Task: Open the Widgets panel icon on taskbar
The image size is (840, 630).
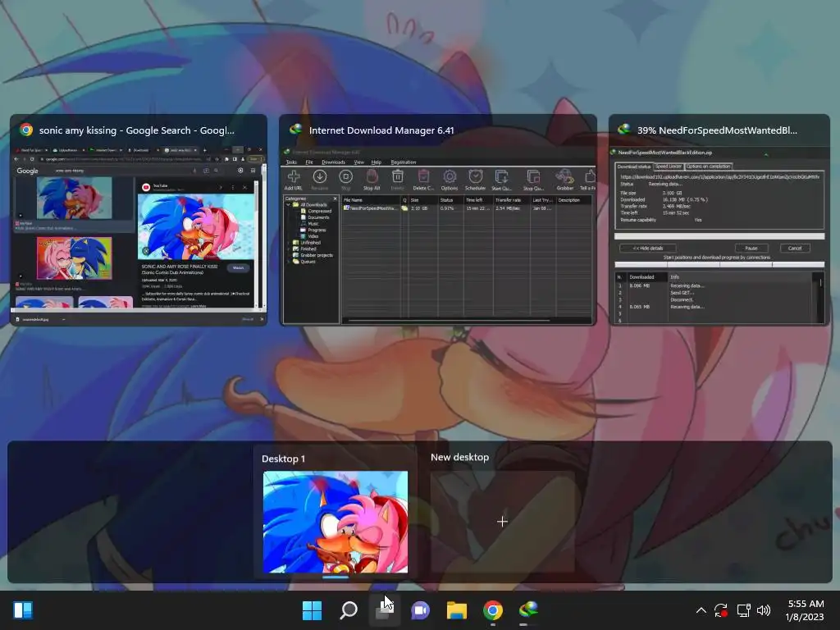Action: click(x=23, y=610)
